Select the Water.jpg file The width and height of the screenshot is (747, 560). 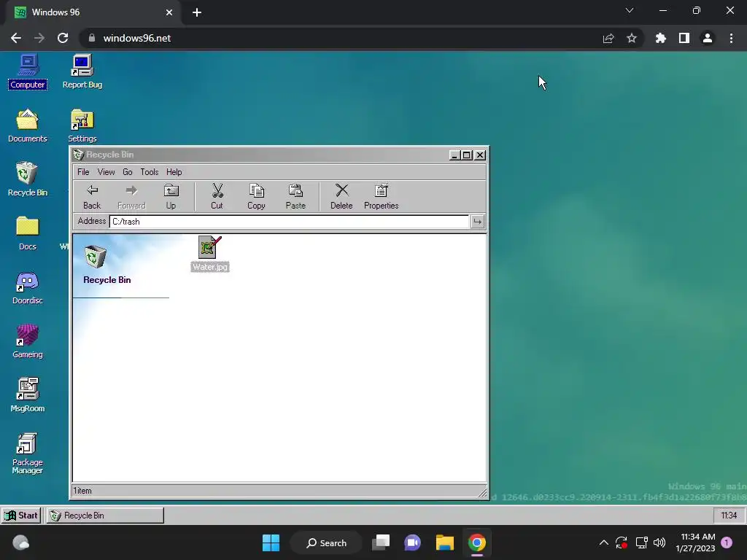coord(210,254)
